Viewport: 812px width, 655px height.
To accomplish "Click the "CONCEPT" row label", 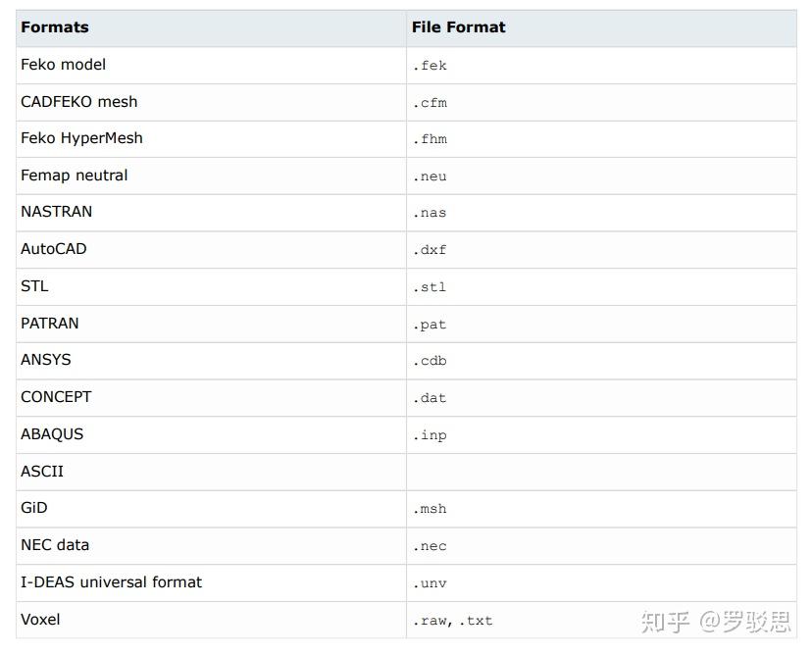I will [x=56, y=397].
